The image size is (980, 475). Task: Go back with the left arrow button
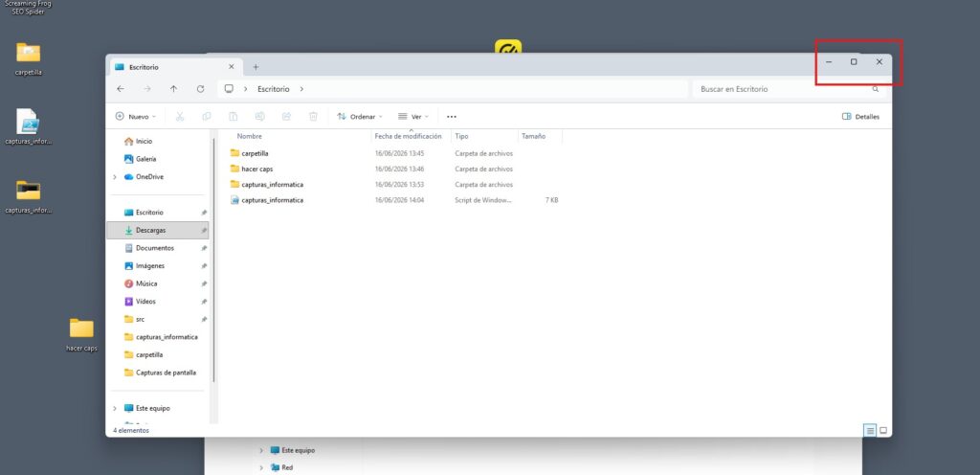(x=121, y=89)
